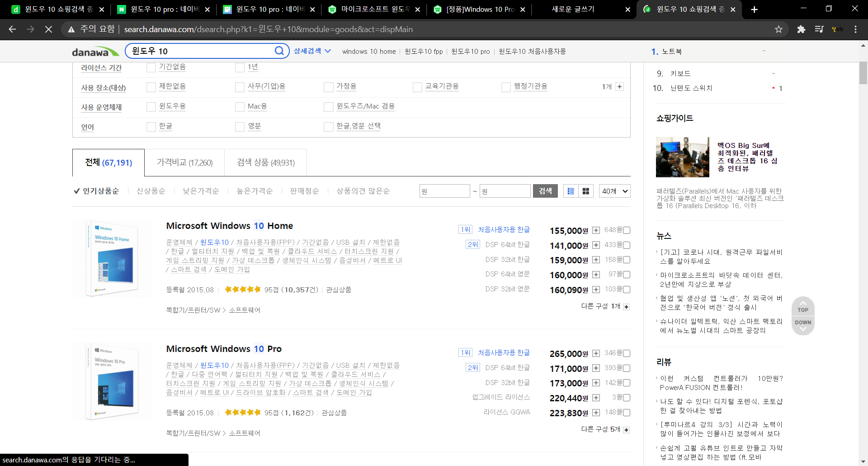Open Windows 10 Home product thumbnail
868x466 pixels.
click(x=112, y=259)
